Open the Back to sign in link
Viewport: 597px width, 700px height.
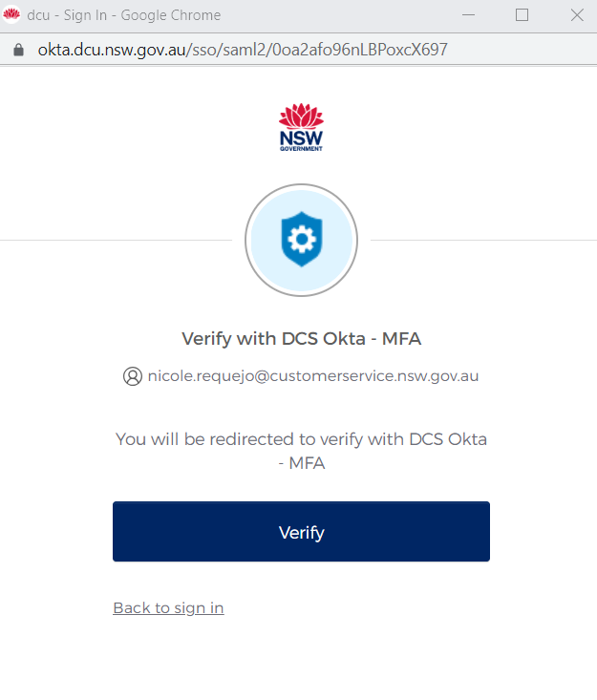tap(168, 608)
